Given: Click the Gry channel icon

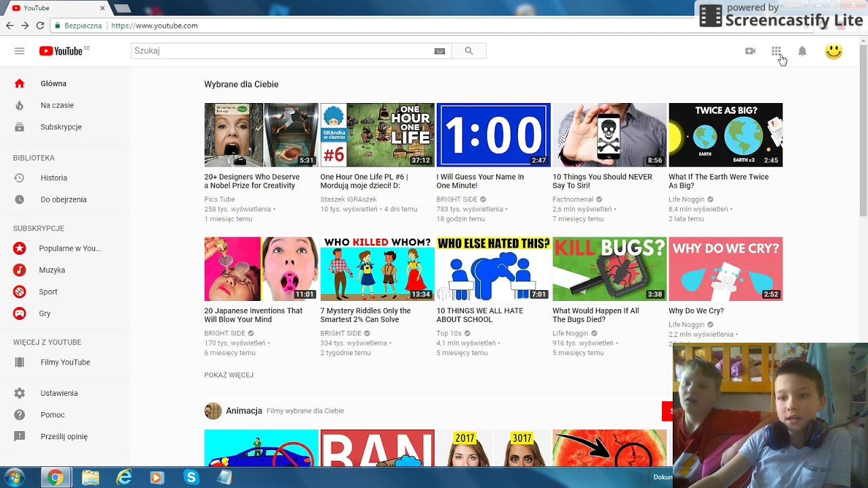Looking at the screenshot, I should tap(20, 313).
